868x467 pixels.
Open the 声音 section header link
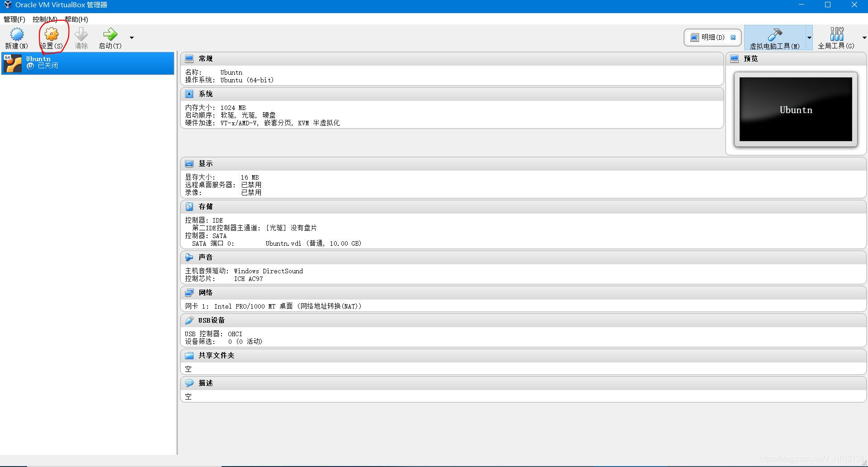tap(206, 257)
